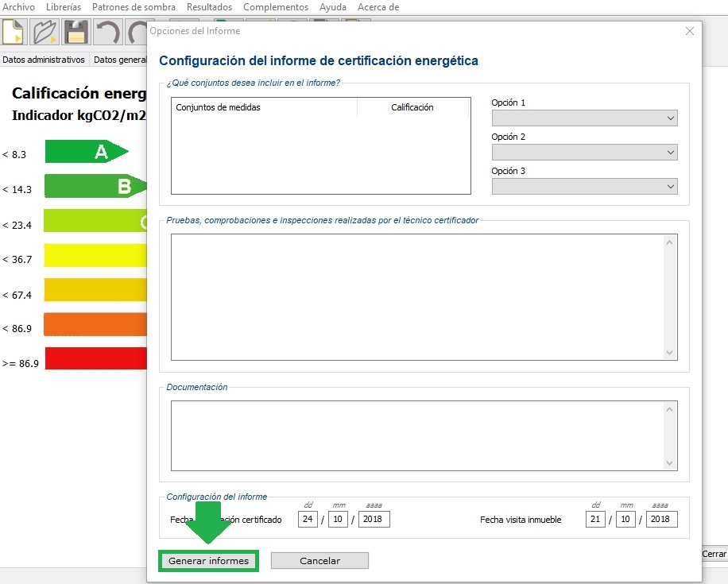
Task: Click the down arrow of Documentación scrollbar
Action: tap(670, 463)
